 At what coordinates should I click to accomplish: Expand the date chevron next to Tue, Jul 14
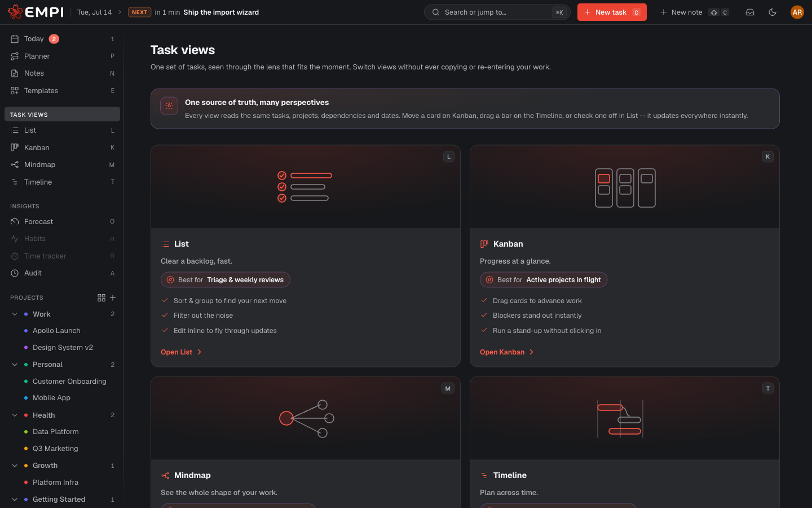click(120, 12)
